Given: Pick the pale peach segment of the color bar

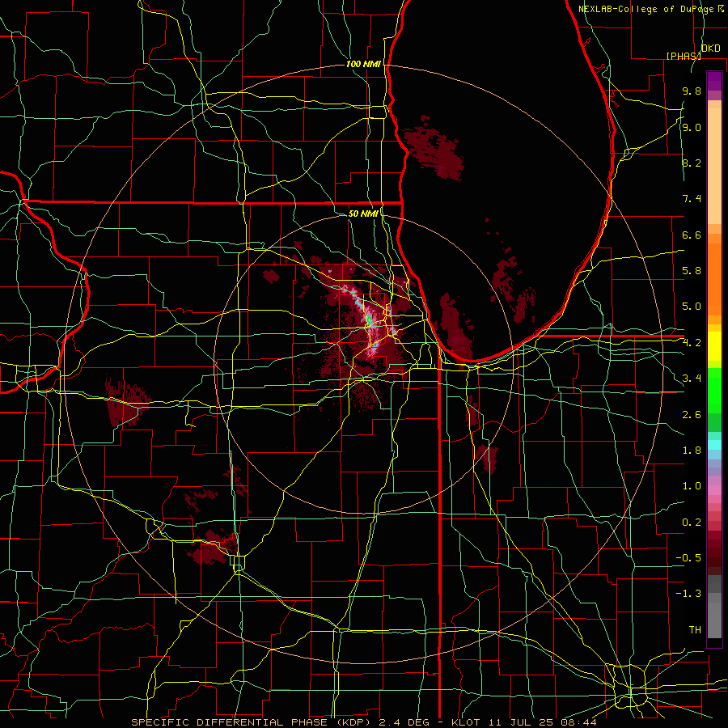Looking at the screenshot, I should (714, 166).
